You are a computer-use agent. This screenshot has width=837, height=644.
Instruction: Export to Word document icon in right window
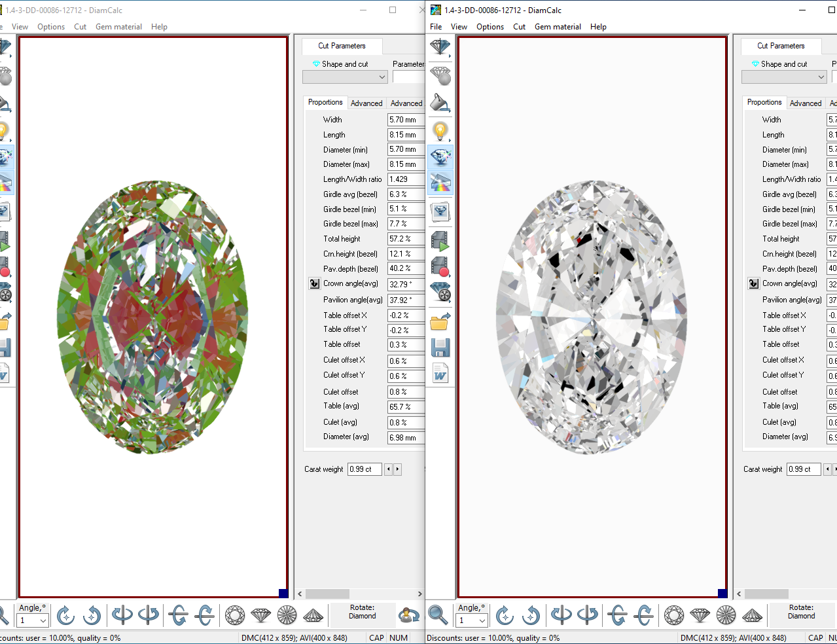[440, 374]
